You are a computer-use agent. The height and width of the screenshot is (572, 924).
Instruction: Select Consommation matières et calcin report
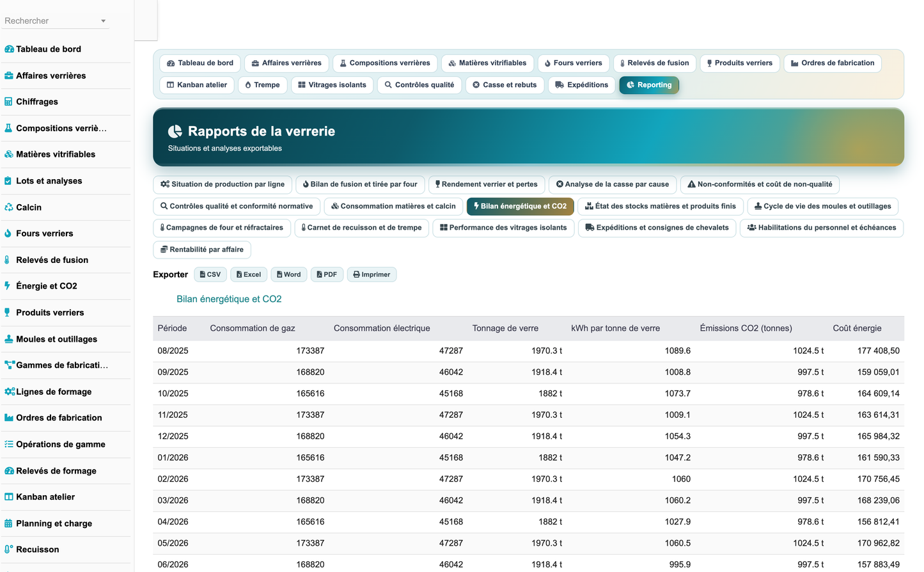393,206
